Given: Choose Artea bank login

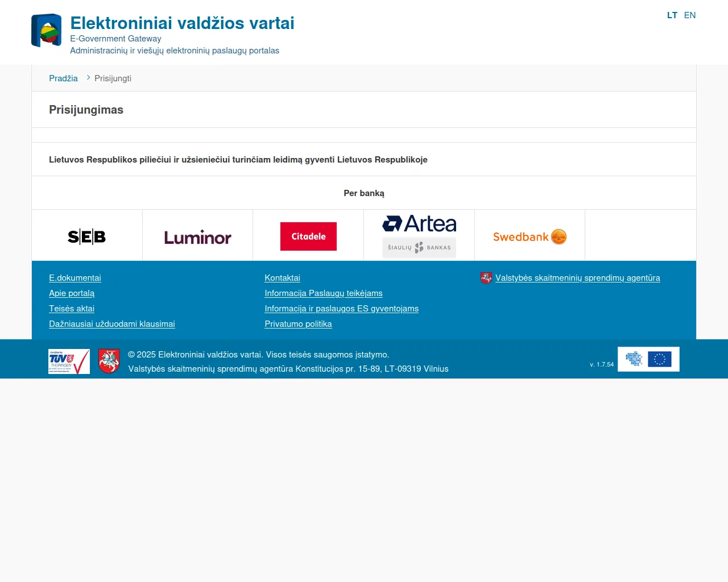Looking at the screenshot, I should pyautogui.click(x=419, y=236).
